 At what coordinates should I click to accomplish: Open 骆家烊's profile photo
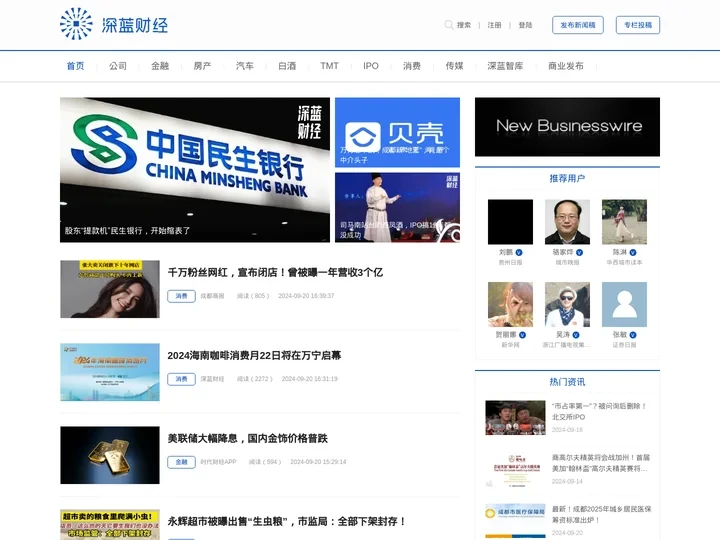[567, 222]
